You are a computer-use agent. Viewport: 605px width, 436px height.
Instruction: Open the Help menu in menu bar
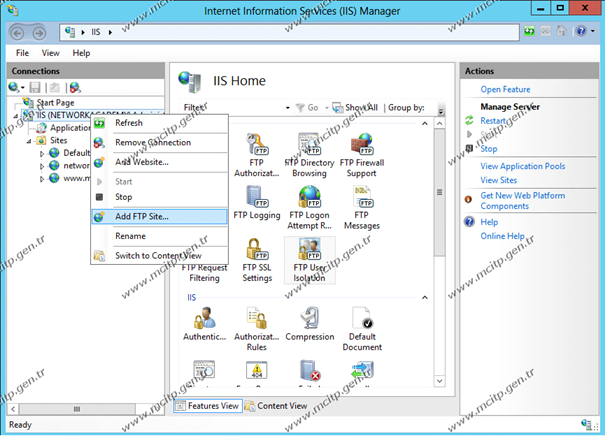(81, 53)
